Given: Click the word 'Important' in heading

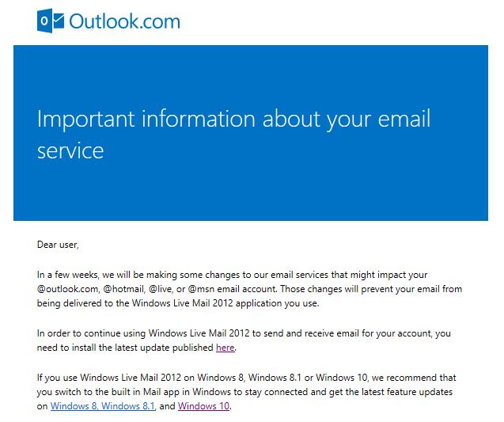Looking at the screenshot, I should point(85,119).
